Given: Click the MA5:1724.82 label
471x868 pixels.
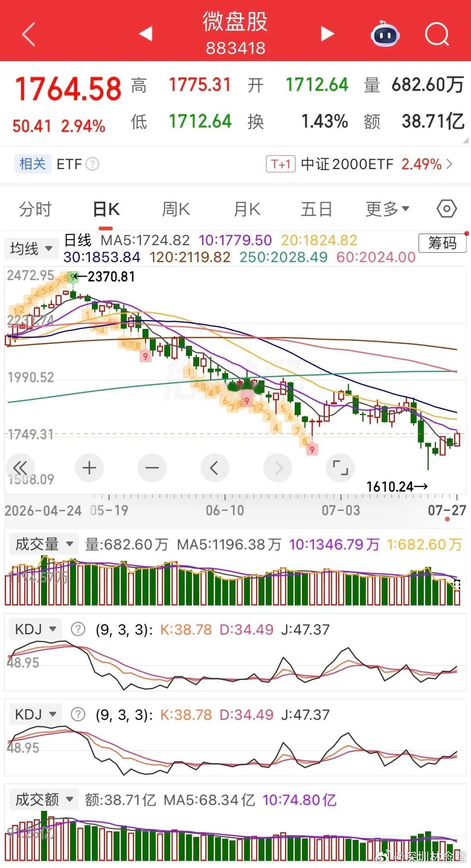Looking at the screenshot, I should click(145, 240).
